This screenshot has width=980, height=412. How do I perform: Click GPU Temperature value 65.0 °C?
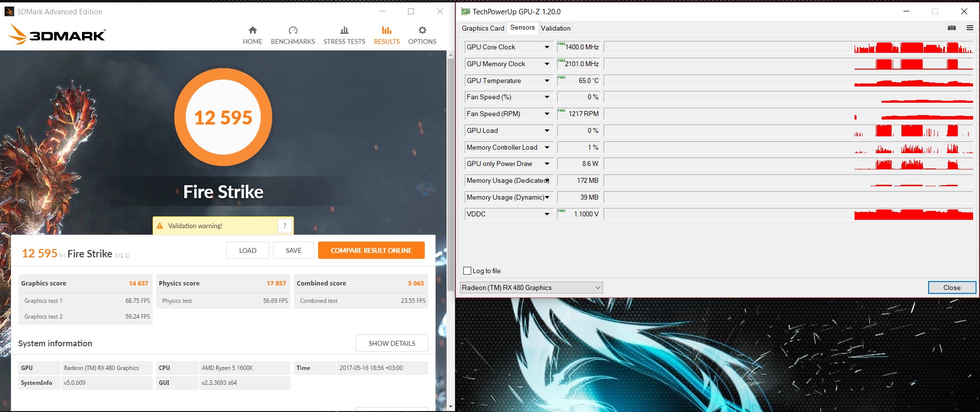point(588,81)
